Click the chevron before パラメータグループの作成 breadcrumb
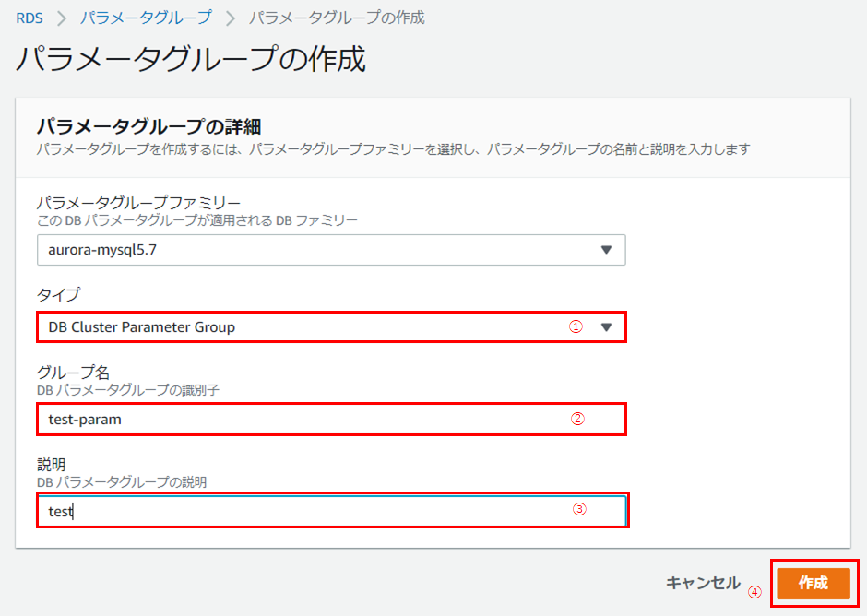The image size is (867, 616). click(230, 18)
